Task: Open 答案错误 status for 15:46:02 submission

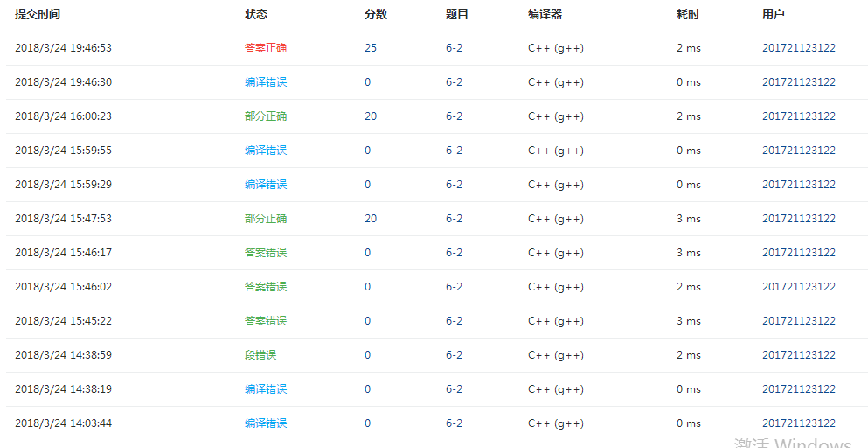Action: (x=266, y=287)
